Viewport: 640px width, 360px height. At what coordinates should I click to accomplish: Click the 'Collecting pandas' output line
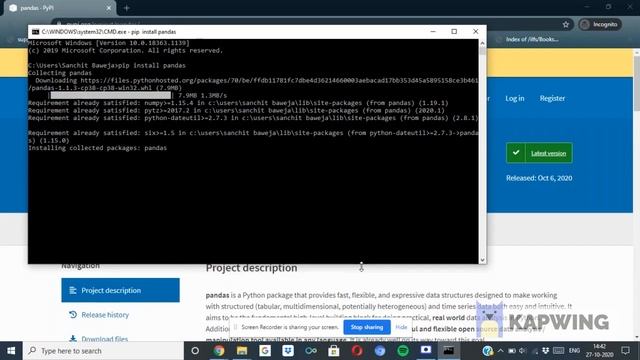(60, 73)
